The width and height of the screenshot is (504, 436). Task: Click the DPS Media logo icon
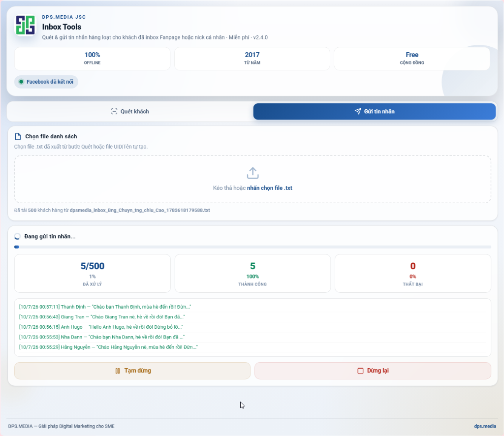tap(26, 25)
